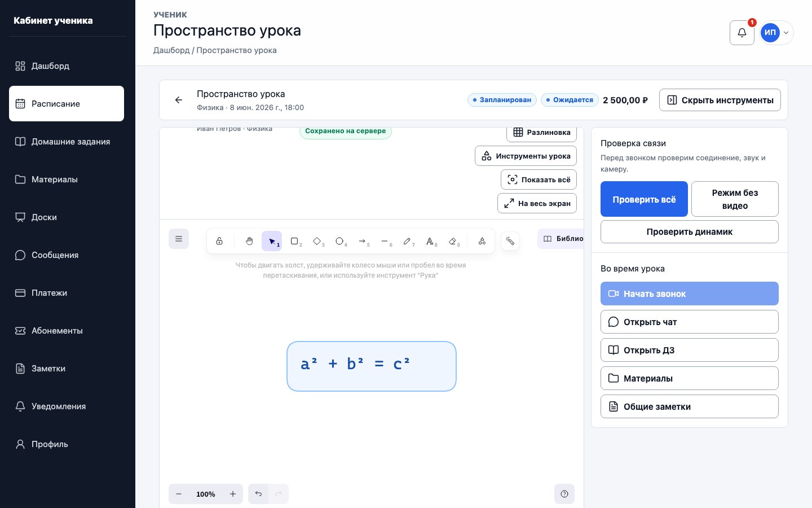The width and height of the screenshot is (812, 508).
Task: Expand the ИП user account menu
Action: [776, 33]
